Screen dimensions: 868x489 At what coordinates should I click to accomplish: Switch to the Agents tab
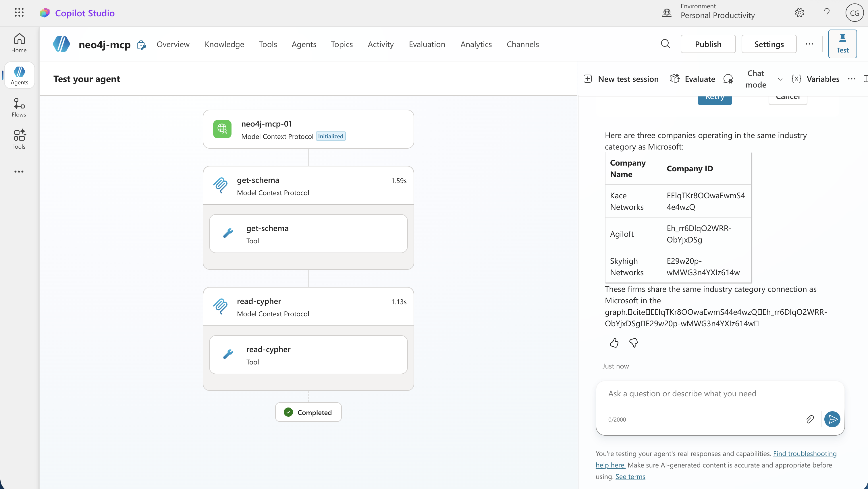[304, 44]
